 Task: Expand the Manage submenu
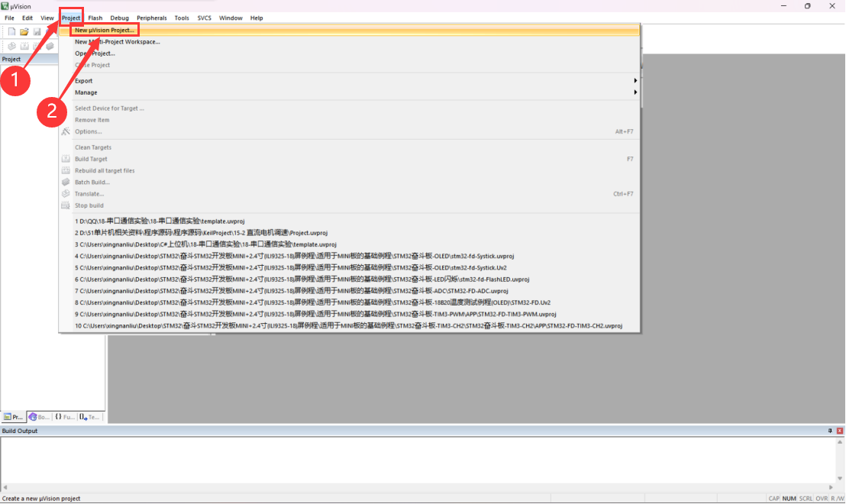[349, 92]
